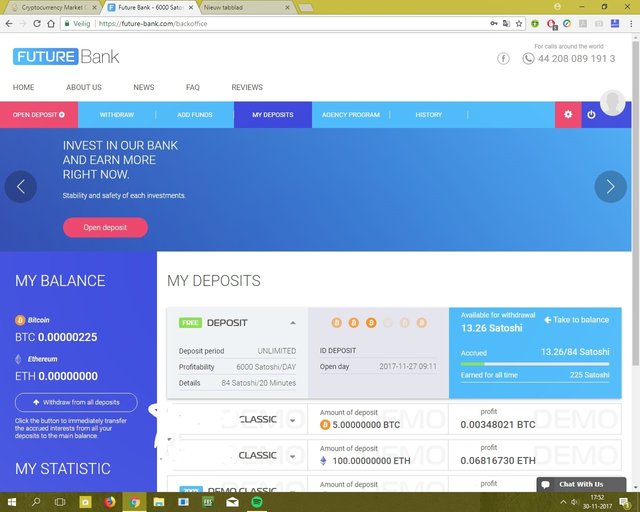Click the third bright coin icon in Free Deposit
Image resolution: width=640 pixels, height=512 pixels.
(x=371, y=323)
